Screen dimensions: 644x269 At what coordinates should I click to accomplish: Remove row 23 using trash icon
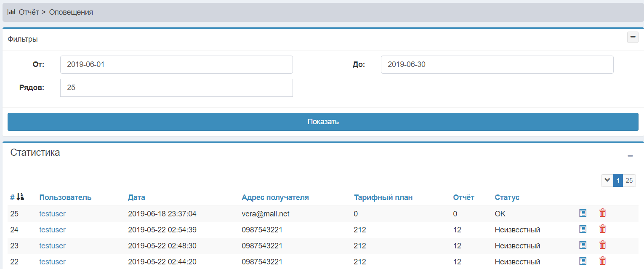[x=602, y=245]
